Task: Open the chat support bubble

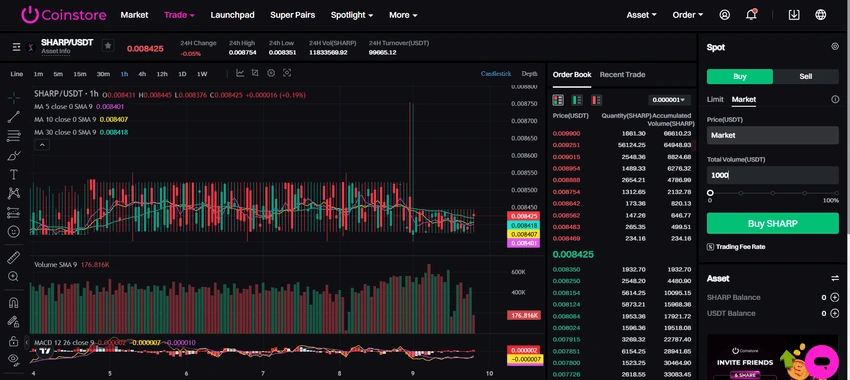Action: click(x=822, y=362)
